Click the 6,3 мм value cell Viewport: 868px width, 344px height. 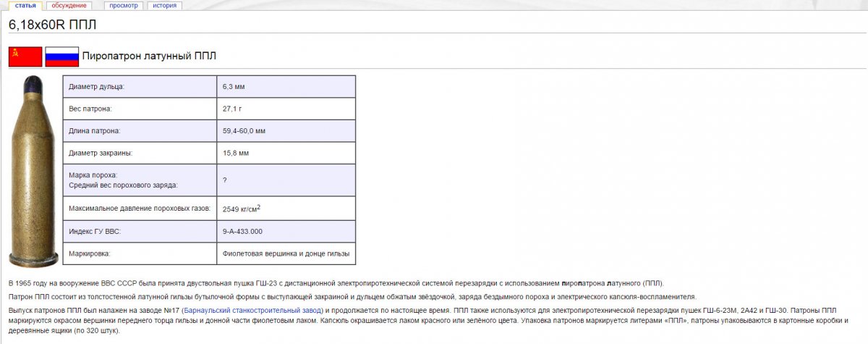pyautogui.click(x=234, y=87)
